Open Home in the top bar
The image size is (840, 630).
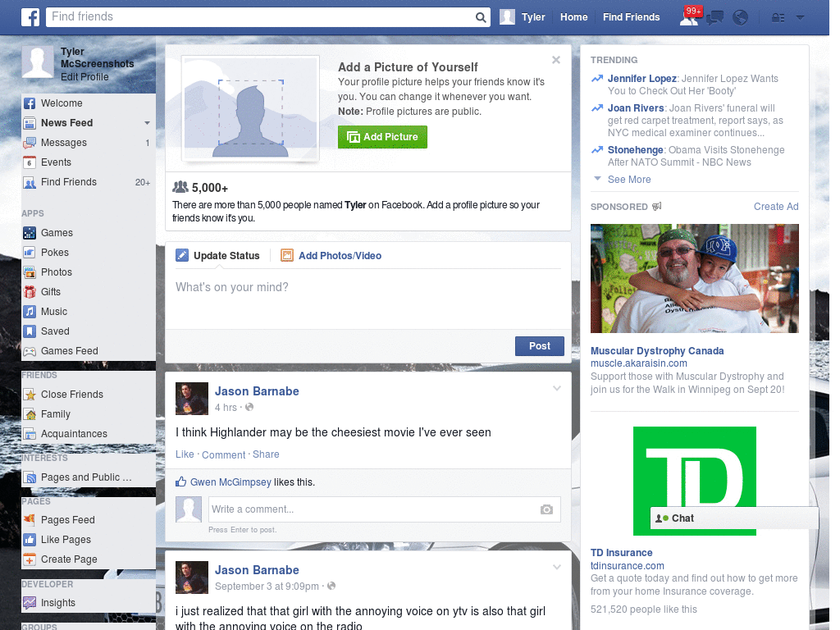pos(573,17)
